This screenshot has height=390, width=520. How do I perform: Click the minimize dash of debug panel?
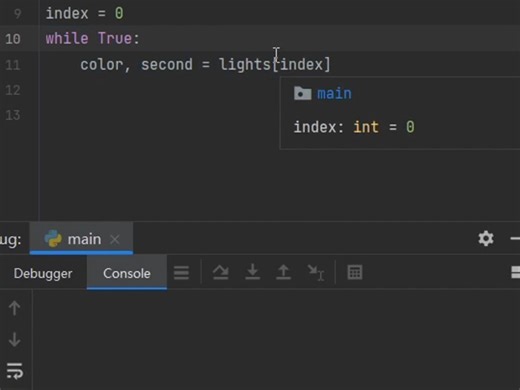pyautogui.click(x=515, y=238)
